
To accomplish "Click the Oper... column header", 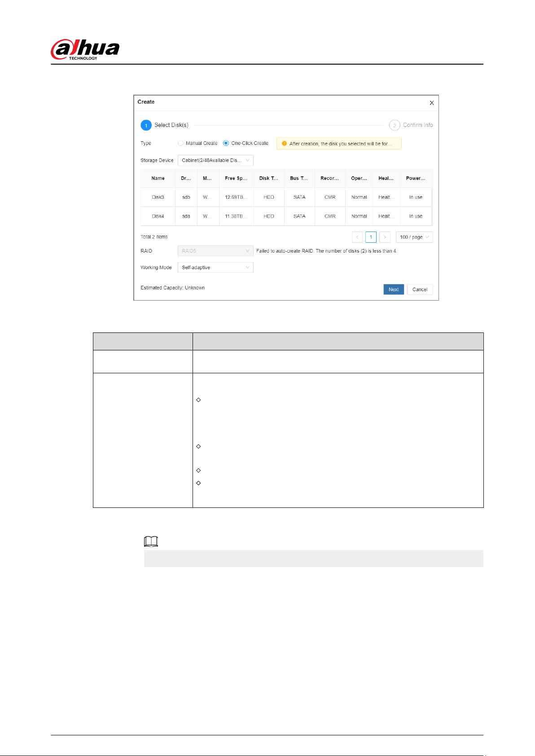I will (x=359, y=178).
